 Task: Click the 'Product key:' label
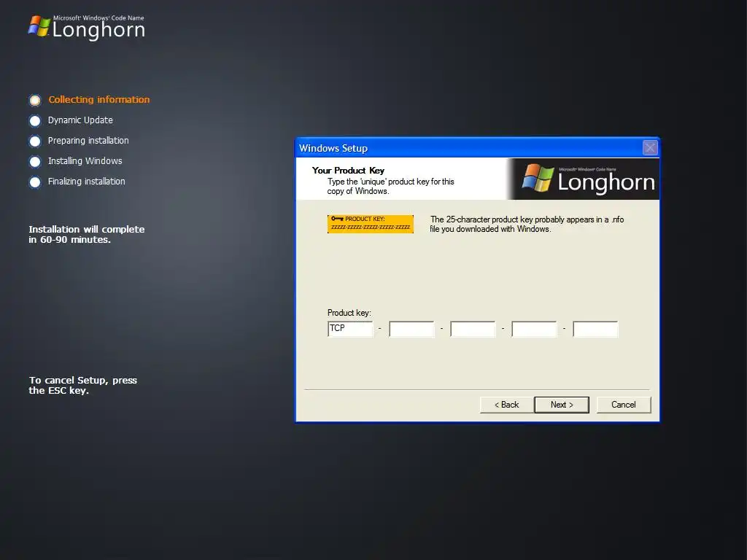pos(349,313)
